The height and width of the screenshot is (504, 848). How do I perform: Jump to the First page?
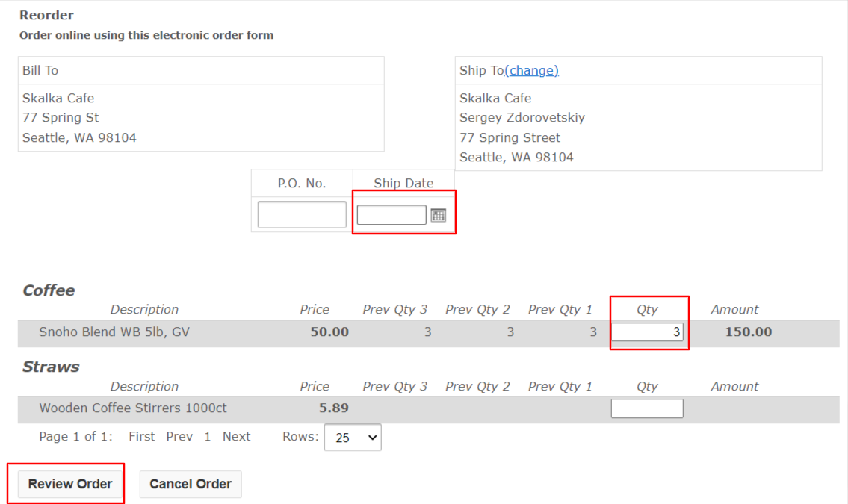click(141, 436)
